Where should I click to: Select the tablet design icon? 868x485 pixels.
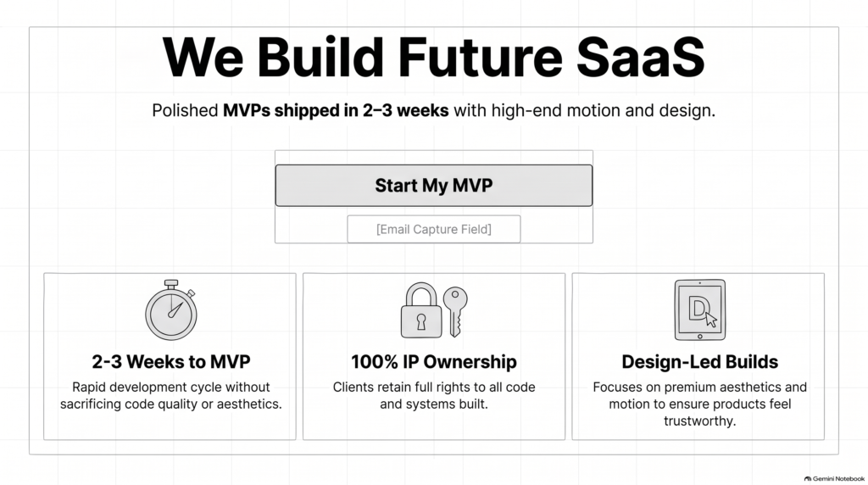pos(699,310)
